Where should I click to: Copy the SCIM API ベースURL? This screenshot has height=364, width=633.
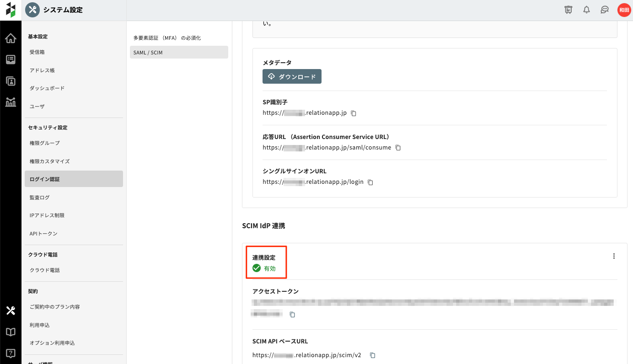coord(373,355)
